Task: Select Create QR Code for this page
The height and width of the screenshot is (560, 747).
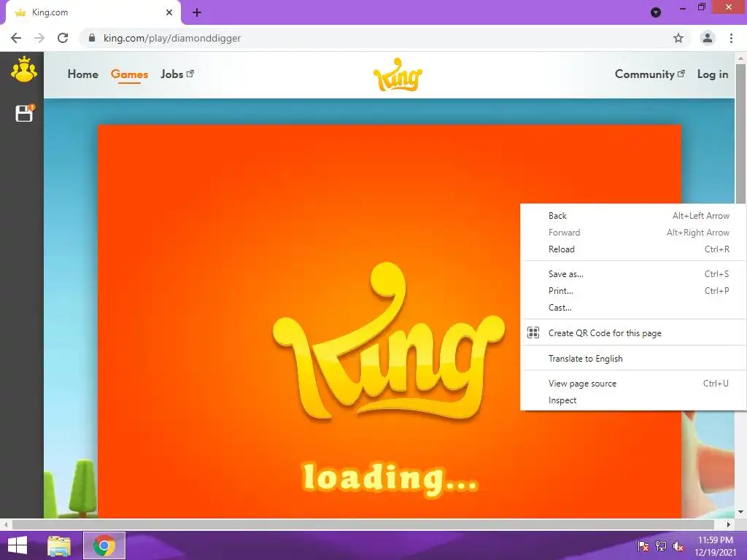Action: [634, 332]
